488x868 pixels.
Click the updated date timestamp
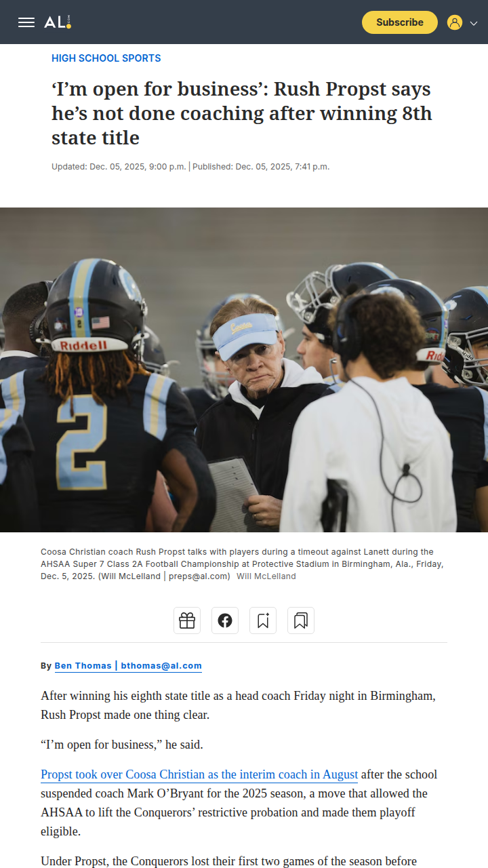[119, 167]
